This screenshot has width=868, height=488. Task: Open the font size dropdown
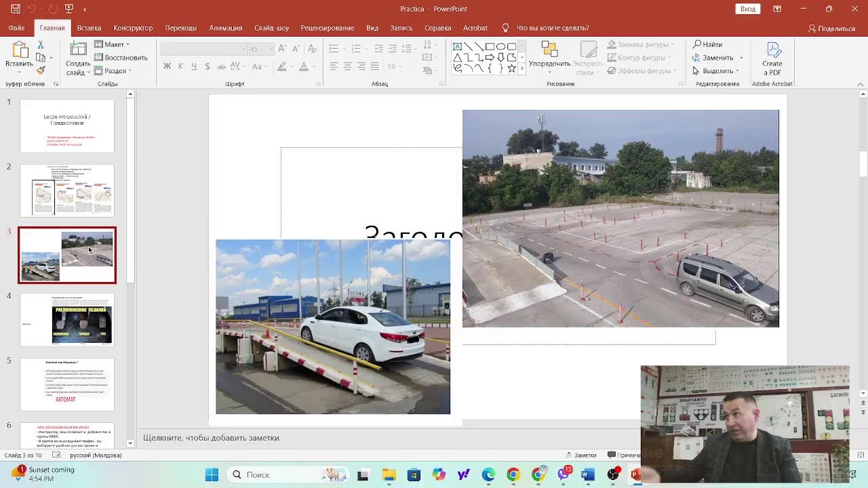tap(271, 49)
